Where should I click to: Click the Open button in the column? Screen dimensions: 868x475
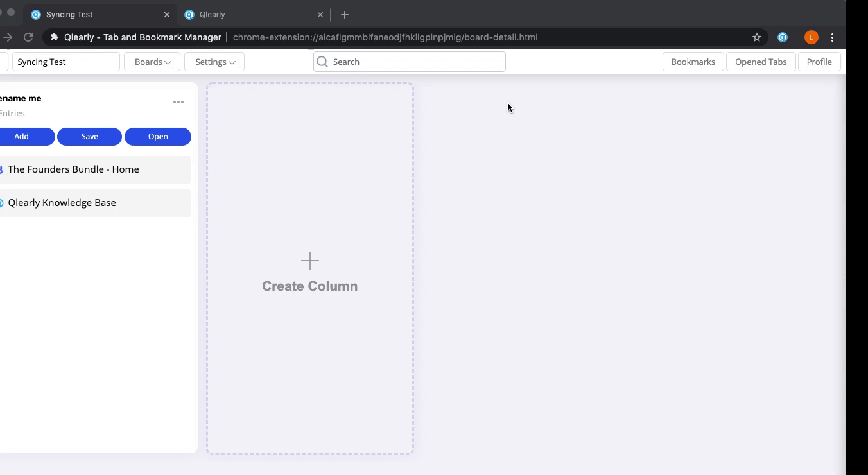coord(158,137)
